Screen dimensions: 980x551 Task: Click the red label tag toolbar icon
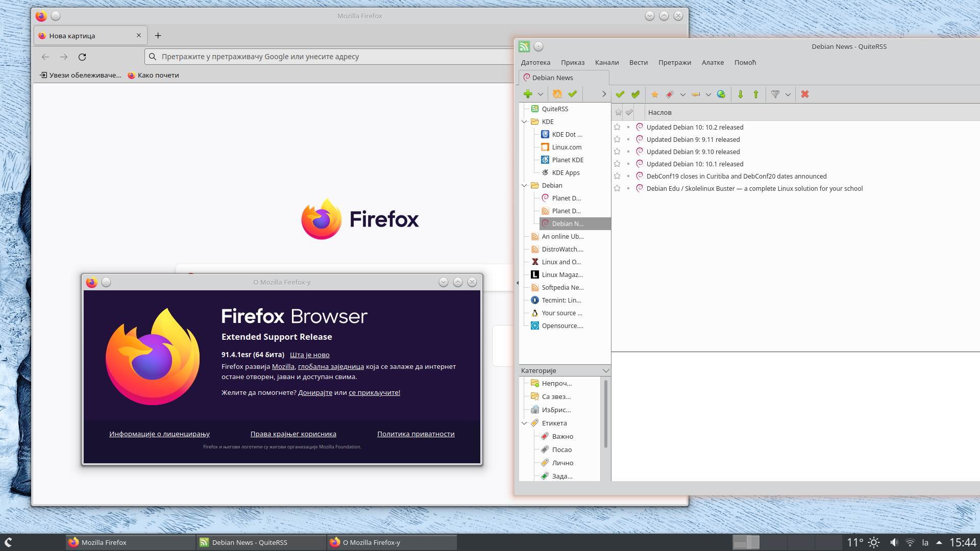670,94
